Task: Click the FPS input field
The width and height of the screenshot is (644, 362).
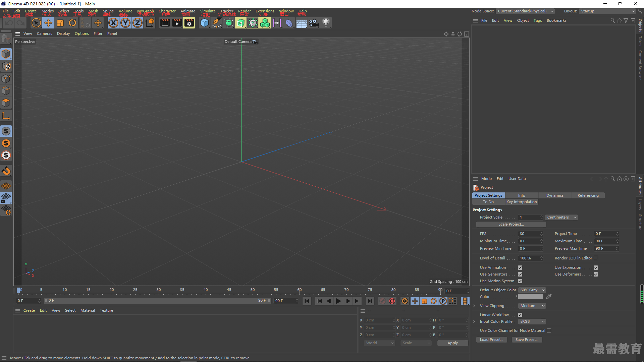Action: (531, 234)
